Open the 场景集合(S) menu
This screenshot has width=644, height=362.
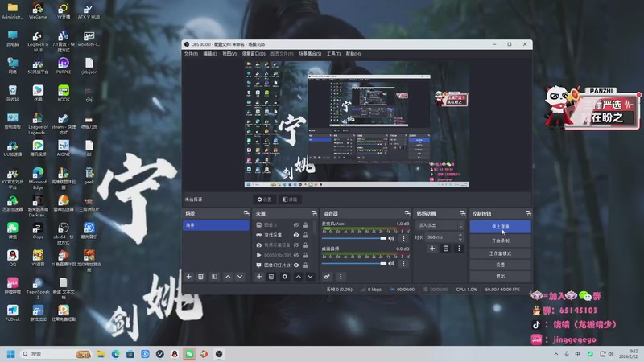[x=310, y=54]
